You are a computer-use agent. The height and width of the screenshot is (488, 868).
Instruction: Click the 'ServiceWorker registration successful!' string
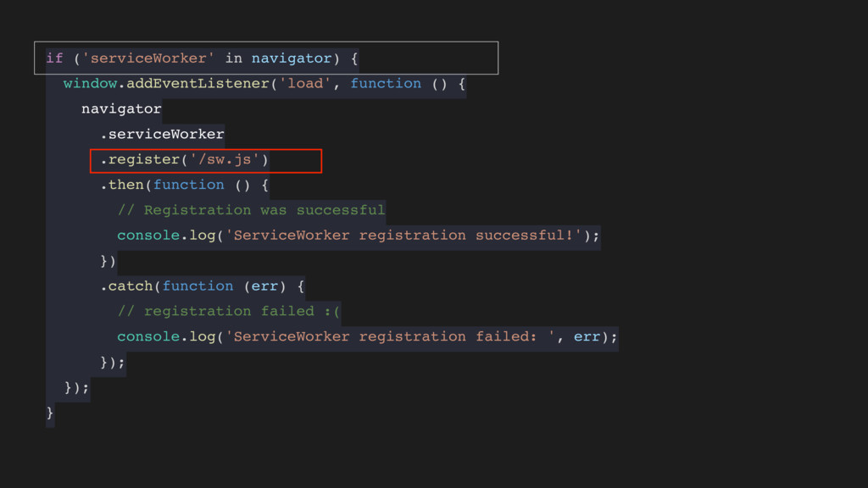coord(403,236)
